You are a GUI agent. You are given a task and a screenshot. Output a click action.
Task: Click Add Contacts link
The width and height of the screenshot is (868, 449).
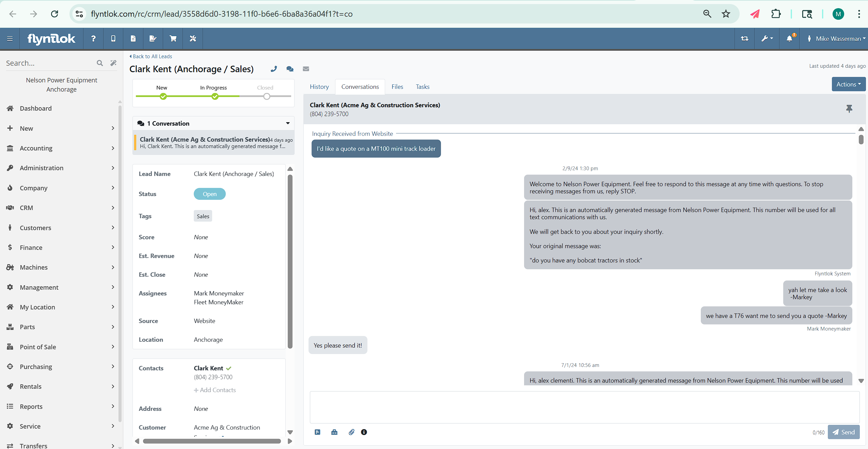[x=215, y=390]
